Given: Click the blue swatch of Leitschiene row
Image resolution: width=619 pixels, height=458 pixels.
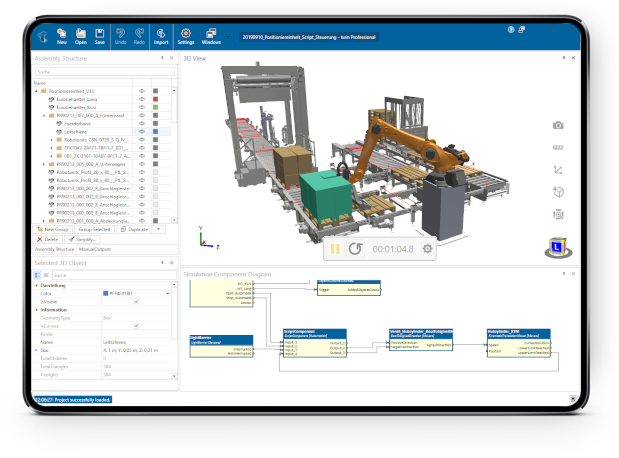Looking at the screenshot, I should (x=156, y=131).
